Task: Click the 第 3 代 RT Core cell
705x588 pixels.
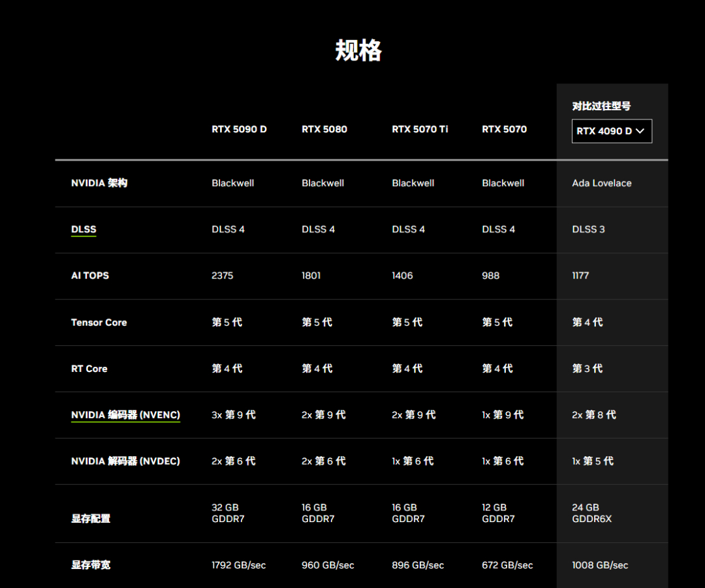Action: [x=587, y=369]
